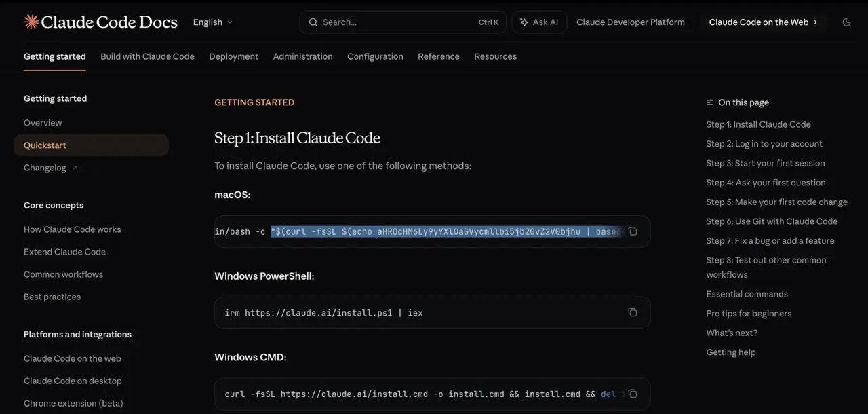868x414 pixels.
Task: Switch to the Administration tab
Action: 302,56
